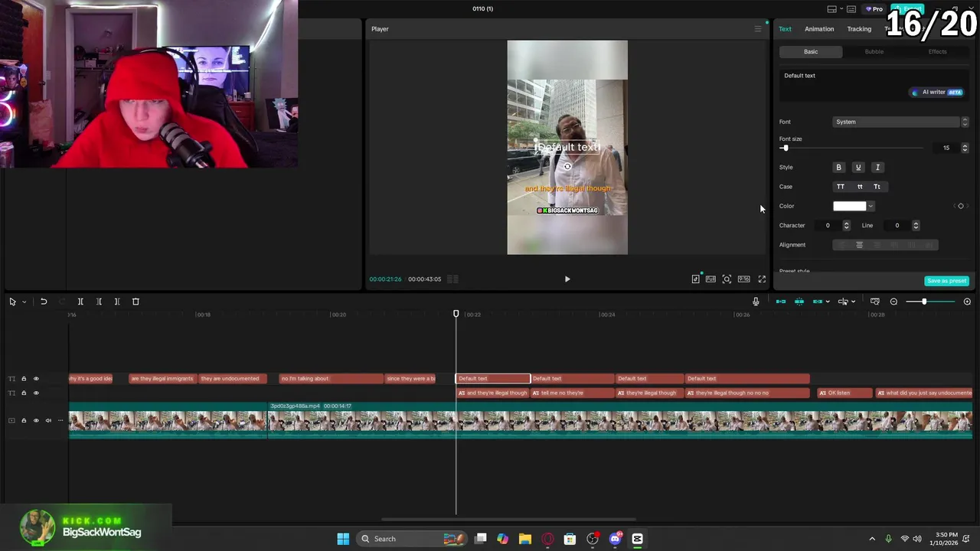
Task: Open the preview axis dropdown arrow
Action: point(853,302)
